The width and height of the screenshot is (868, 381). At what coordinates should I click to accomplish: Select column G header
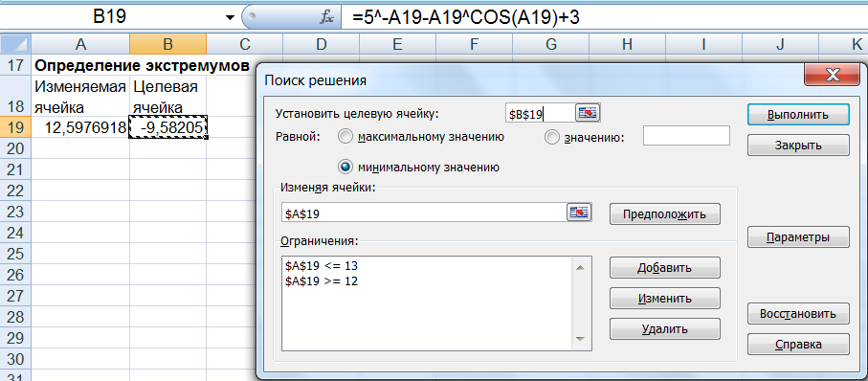550,44
